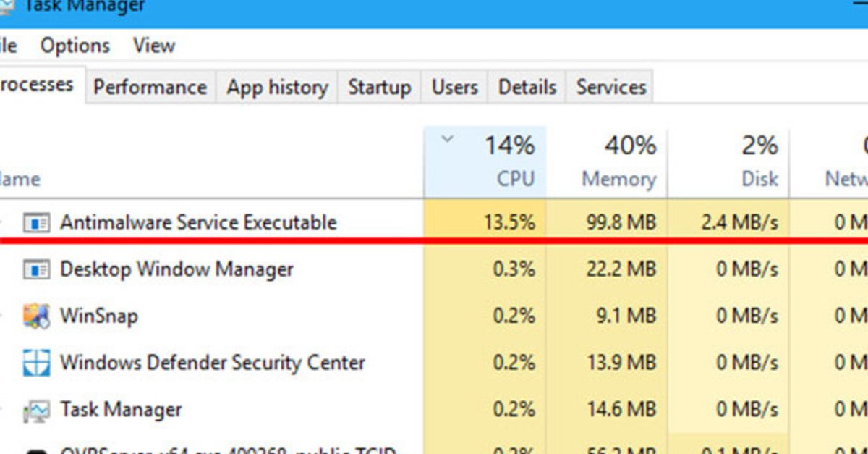Image resolution: width=868 pixels, height=454 pixels.
Task: Open the Options menu
Action: [x=75, y=46]
